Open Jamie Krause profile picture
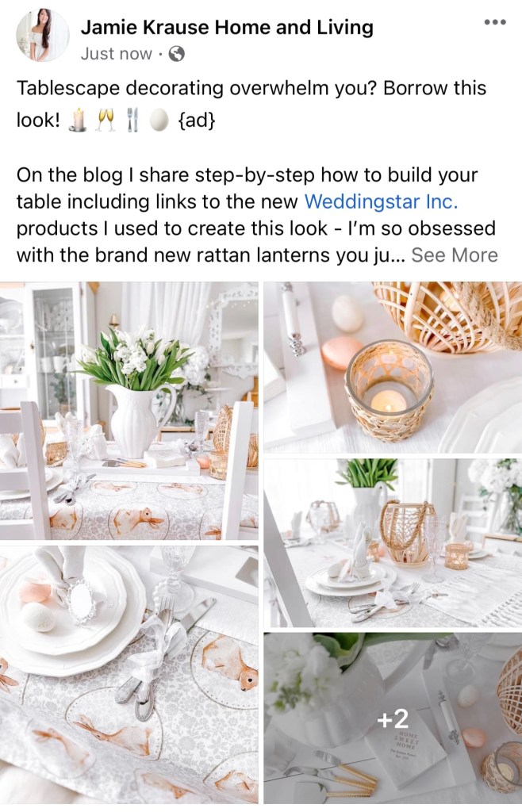Image resolution: width=522 pixels, height=812 pixels. (43, 35)
